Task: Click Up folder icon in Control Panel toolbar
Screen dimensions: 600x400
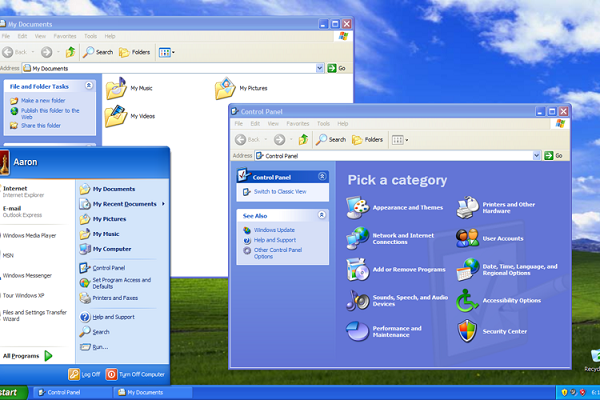Action: (x=303, y=139)
